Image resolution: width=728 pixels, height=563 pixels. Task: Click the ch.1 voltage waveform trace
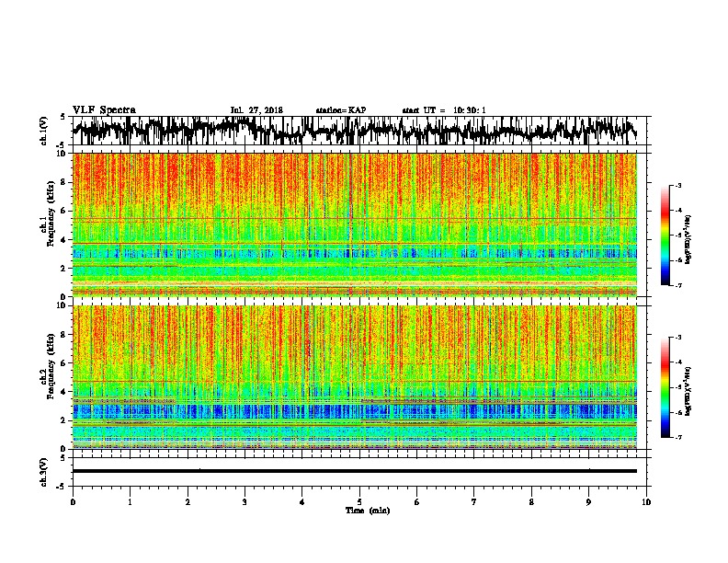[x=354, y=131]
